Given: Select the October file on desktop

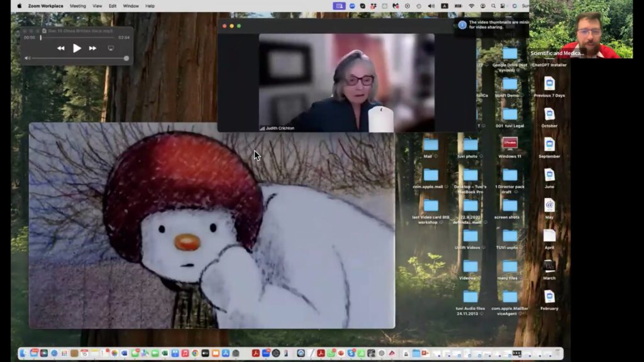Looking at the screenshot, I should [549, 117].
